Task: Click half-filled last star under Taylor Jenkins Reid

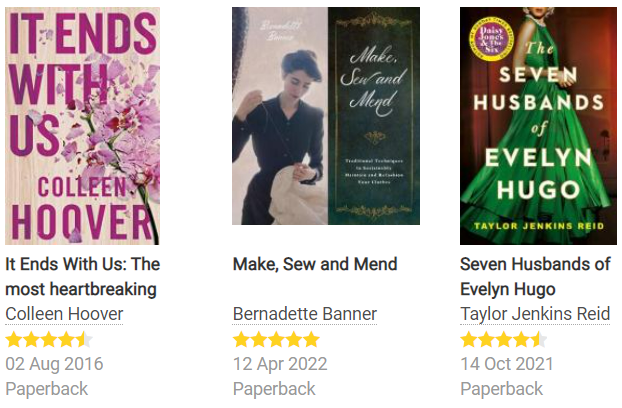Action: (x=539, y=340)
